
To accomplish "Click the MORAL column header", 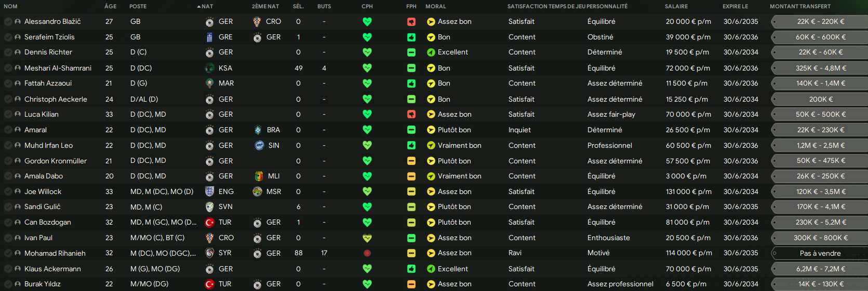I will (435, 6).
